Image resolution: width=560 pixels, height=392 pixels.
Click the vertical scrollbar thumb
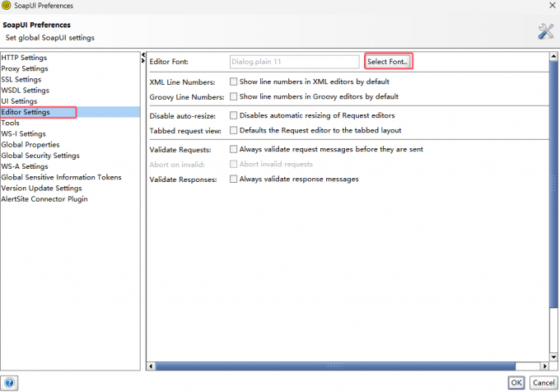tap(553, 184)
